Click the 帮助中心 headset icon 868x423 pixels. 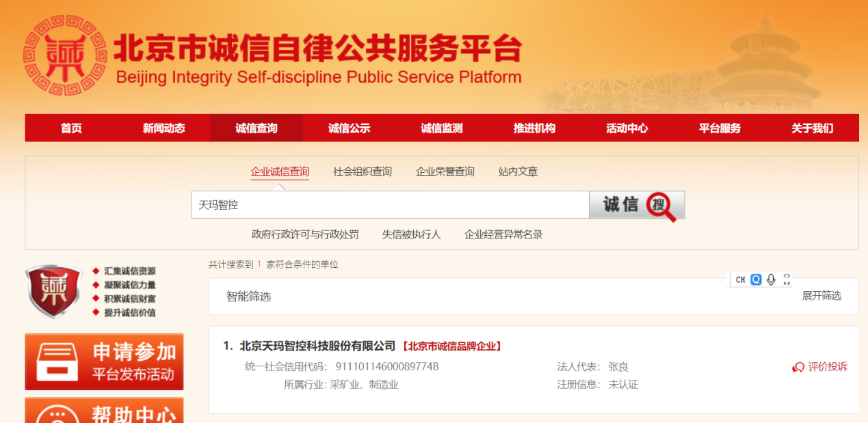coord(58,415)
